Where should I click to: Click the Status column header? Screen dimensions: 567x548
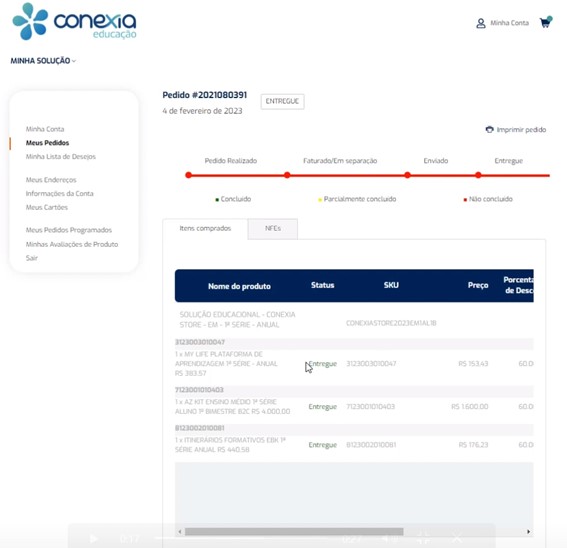323,285
